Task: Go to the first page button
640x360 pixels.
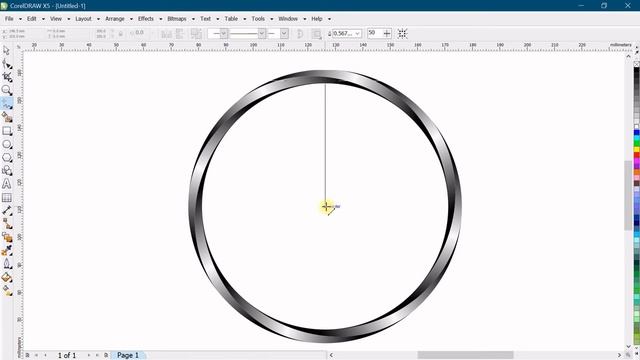Action: pyautogui.click(x=36, y=355)
